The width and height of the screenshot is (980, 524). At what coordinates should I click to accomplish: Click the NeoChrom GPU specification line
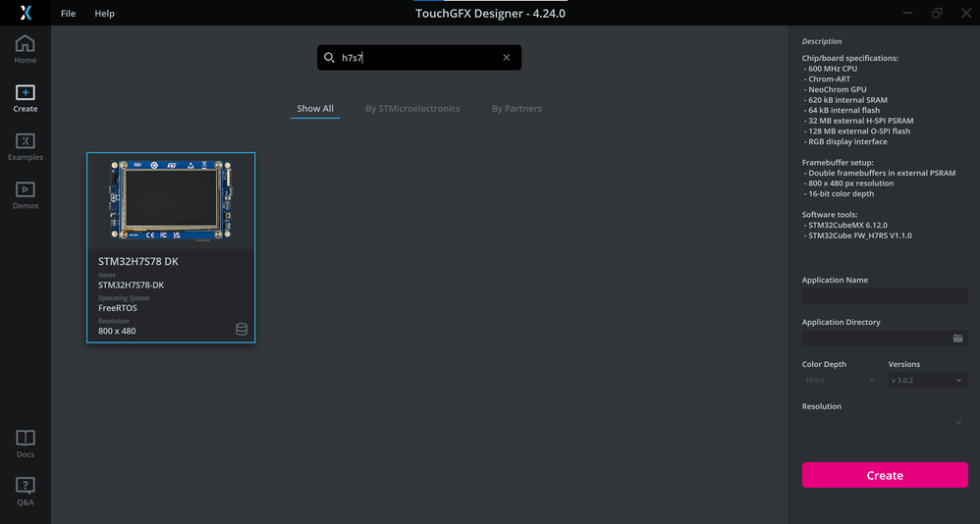837,89
